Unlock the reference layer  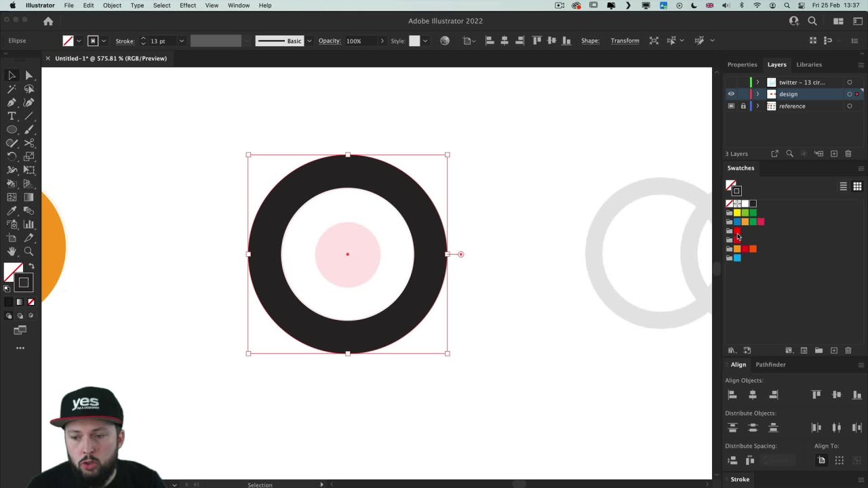click(x=743, y=106)
